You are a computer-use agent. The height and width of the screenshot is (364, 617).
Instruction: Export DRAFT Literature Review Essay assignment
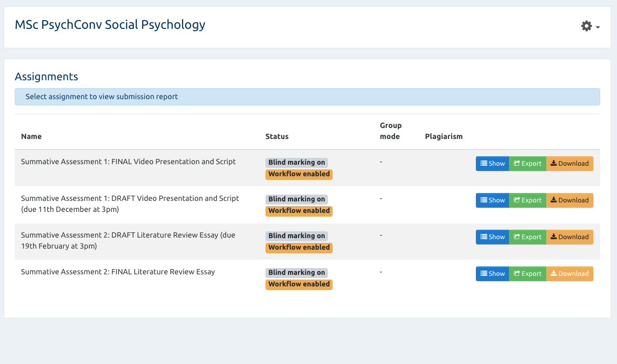(x=527, y=237)
